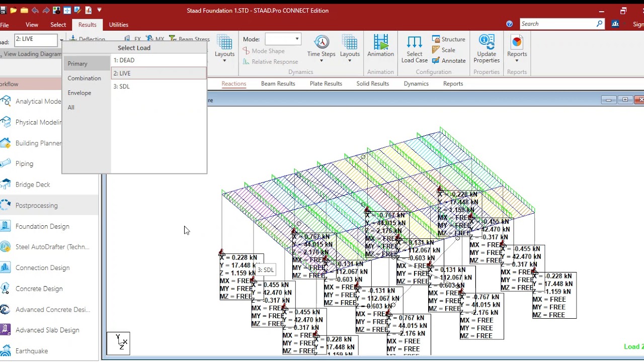644x362 pixels.
Task: Open the Earthquake workflow
Action: click(x=49, y=351)
